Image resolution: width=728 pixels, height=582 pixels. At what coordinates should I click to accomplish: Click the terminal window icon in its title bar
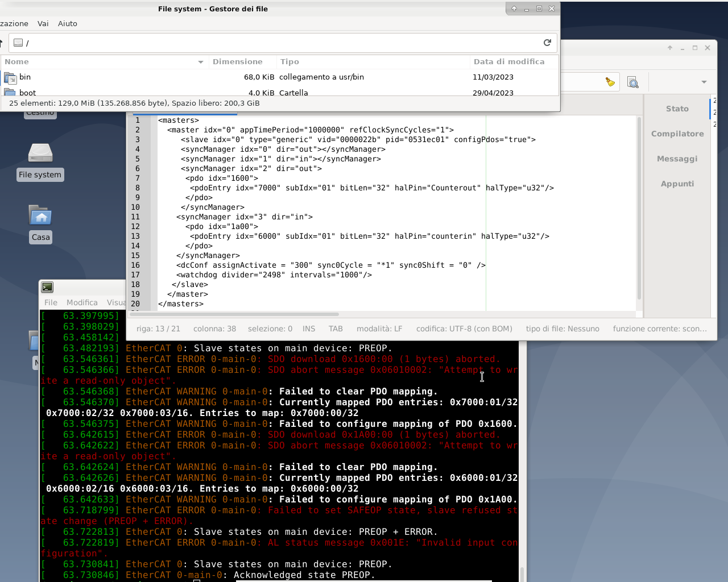click(47, 287)
